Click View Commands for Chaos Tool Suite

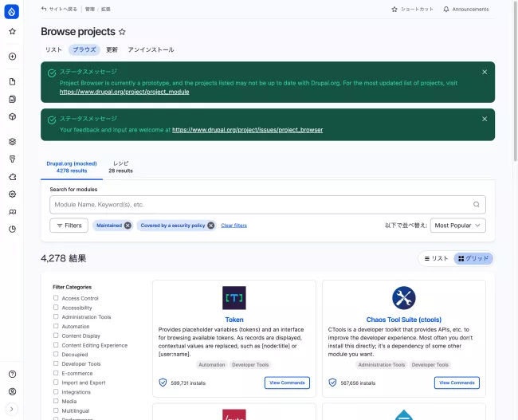457,383
